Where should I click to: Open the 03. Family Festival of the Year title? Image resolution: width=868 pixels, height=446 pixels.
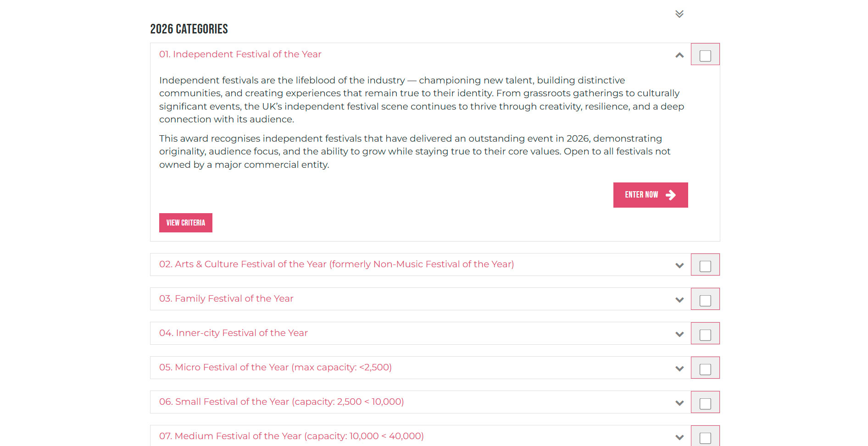click(226, 298)
